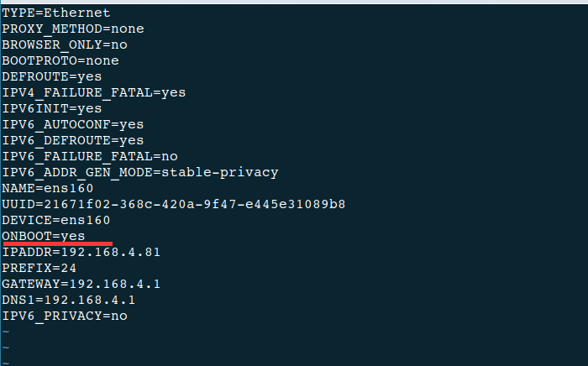
Task: Click the GATEWAY=192.168.4.1 line
Action: click(81, 284)
